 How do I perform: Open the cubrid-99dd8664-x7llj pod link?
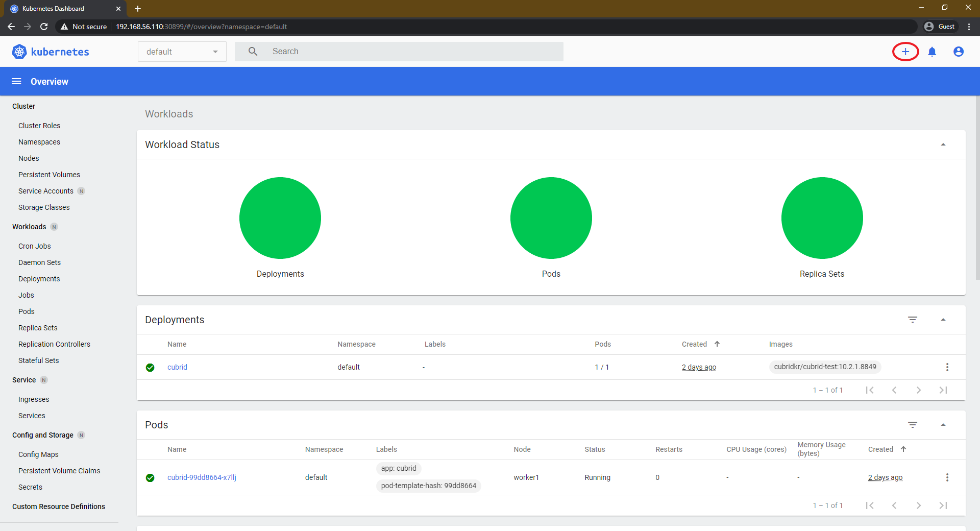202,477
